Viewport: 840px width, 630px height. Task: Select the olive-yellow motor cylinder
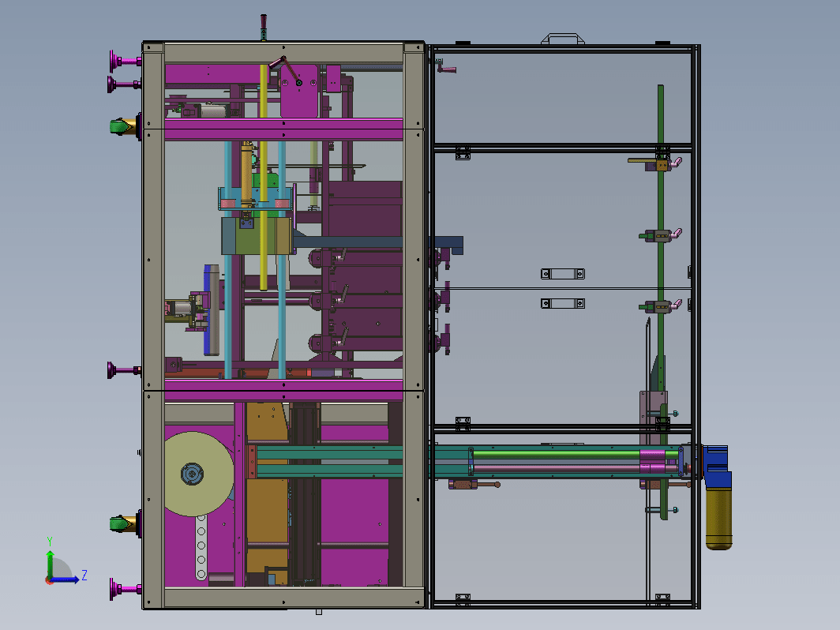tap(718, 518)
